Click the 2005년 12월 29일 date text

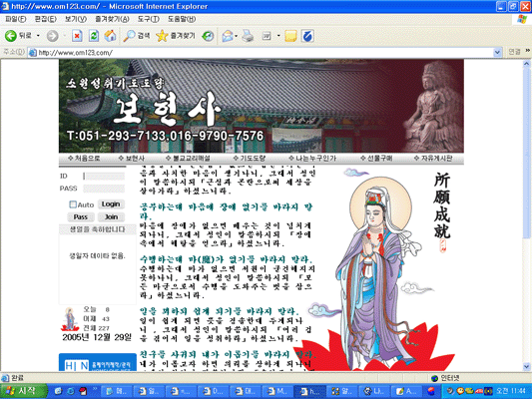pyautogui.click(x=97, y=337)
